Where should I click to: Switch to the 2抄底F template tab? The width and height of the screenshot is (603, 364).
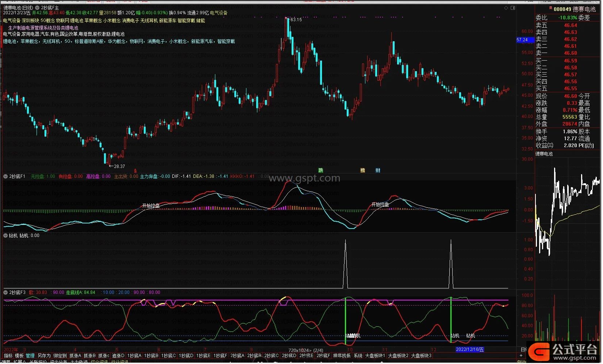[323, 356]
